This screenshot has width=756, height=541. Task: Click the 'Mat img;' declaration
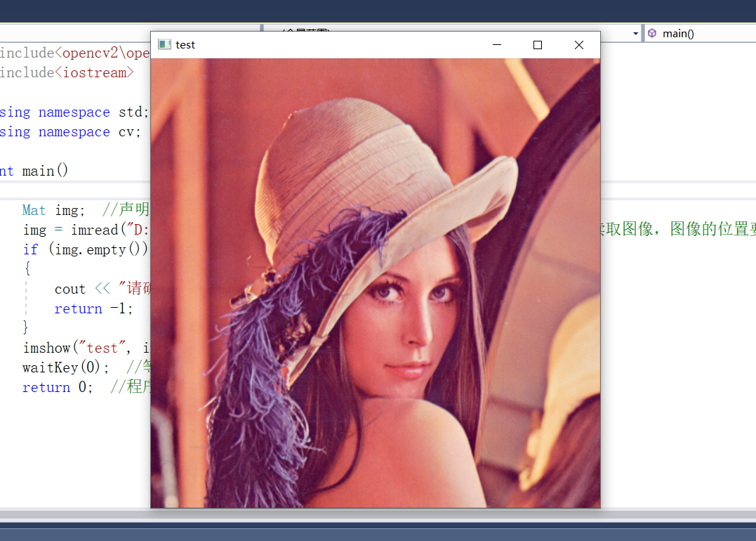pyautogui.click(x=53, y=210)
